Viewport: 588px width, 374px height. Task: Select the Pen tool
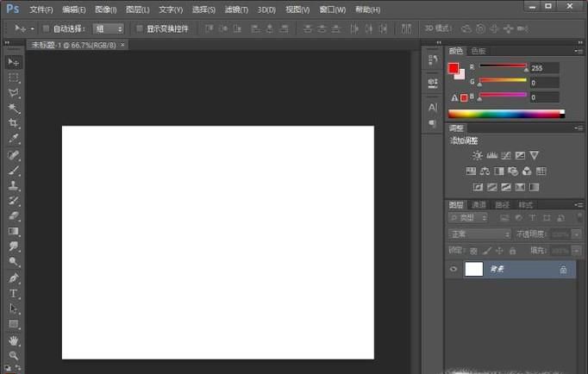tap(14, 278)
